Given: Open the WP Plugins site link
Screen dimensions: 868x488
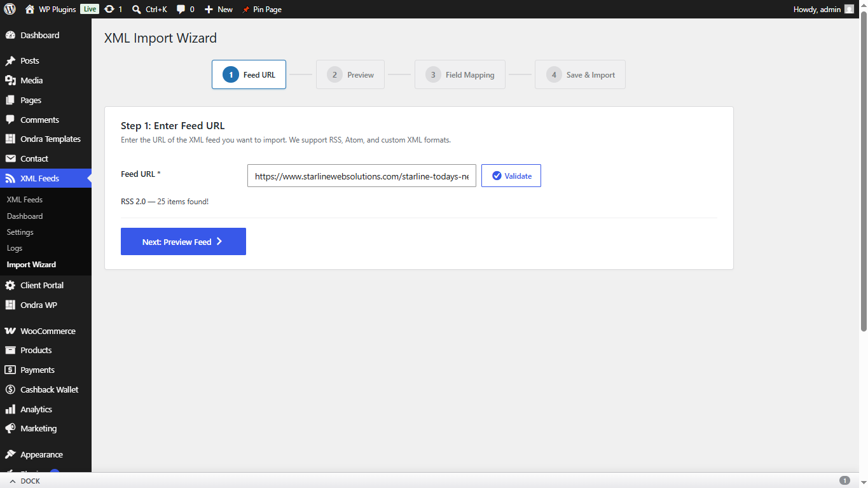Looking at the screenshot, I should coord(58,10).
